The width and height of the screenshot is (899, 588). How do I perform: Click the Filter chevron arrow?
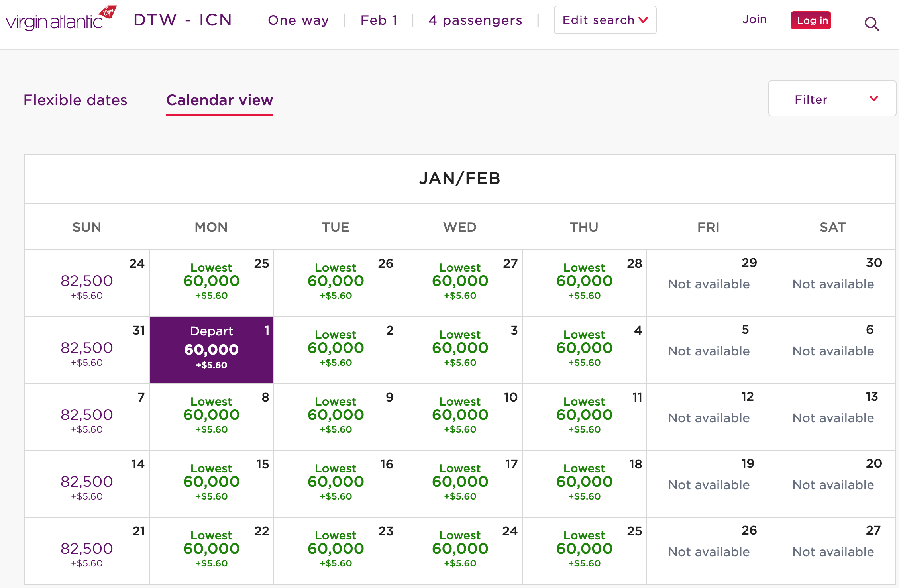[873, 98]
